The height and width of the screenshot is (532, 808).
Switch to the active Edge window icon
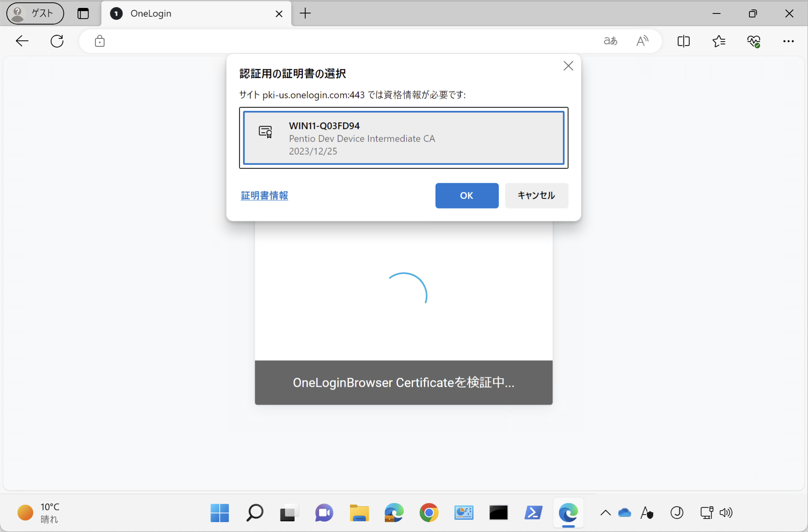coord(568,513)
